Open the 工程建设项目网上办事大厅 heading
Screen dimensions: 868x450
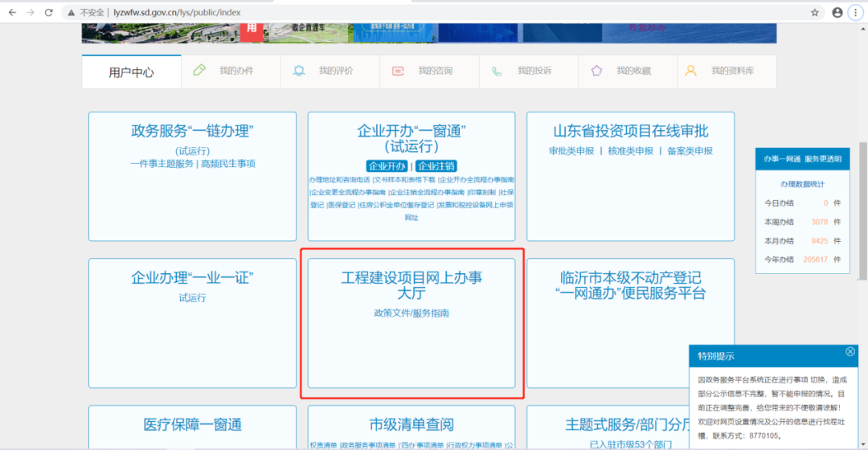tap(411, 285)
